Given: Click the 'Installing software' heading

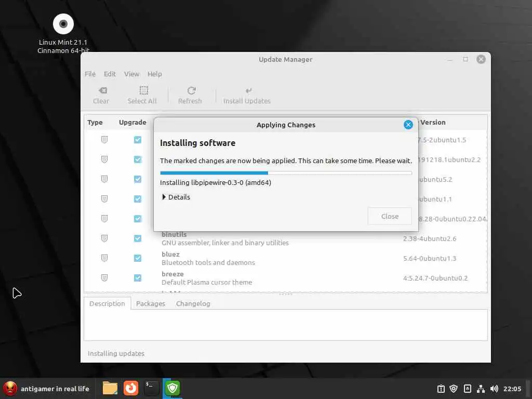Looking at the screenshot, I should click(x=197, y=143).
